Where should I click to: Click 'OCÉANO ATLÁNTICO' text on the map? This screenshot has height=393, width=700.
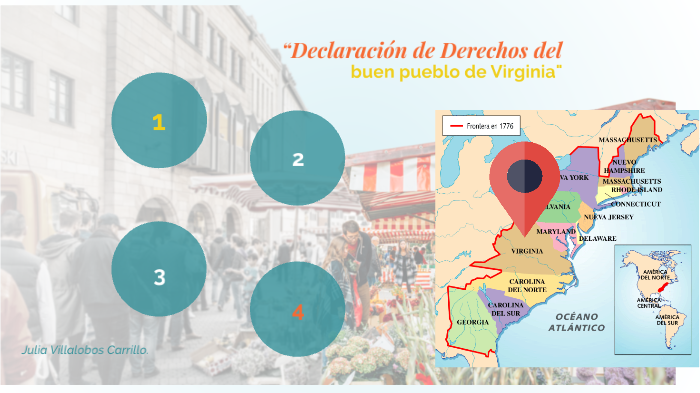tap(576, 322)
